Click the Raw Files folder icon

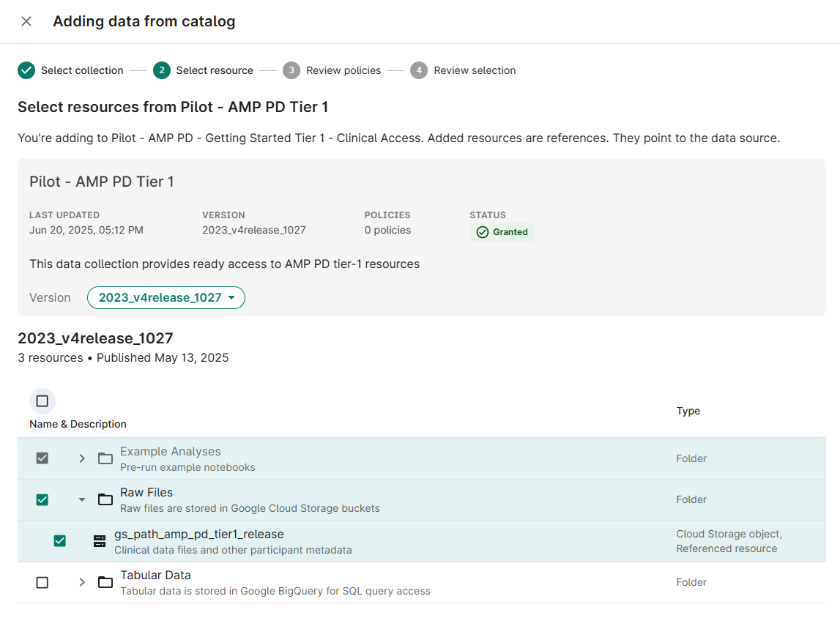tap(105, 499)
